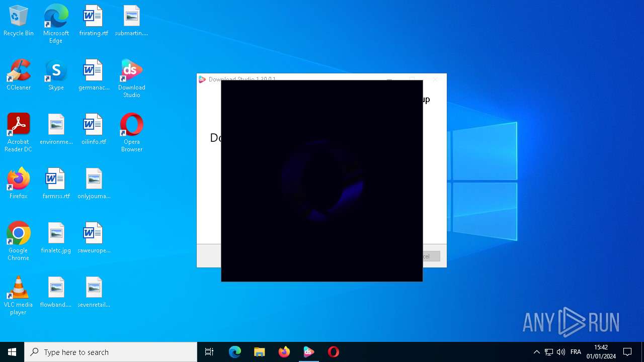Open Firefox from the taskbar
This screenshot has width=644, height=362.
[x=284, y=352]
